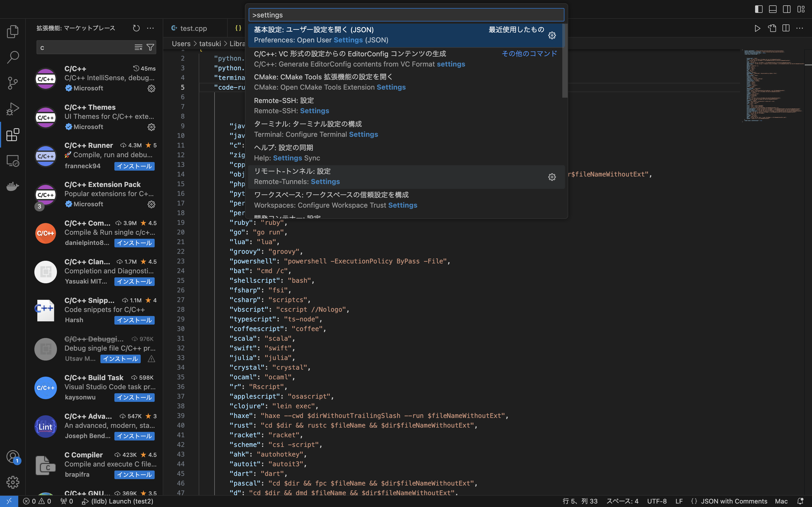Click the command palette scrollbar
Image resolution: width=812 pixels, height=507 pixels.
[565, 61]
